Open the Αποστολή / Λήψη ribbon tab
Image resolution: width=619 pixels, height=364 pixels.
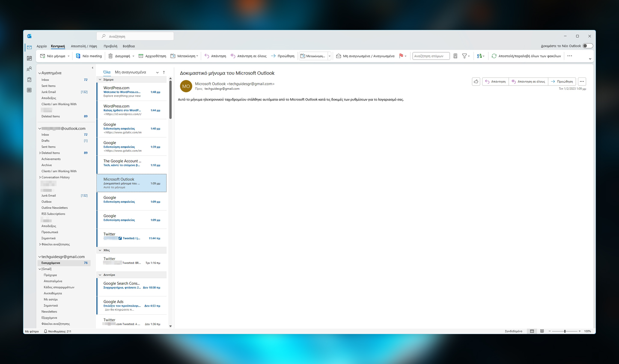(84, 46)
